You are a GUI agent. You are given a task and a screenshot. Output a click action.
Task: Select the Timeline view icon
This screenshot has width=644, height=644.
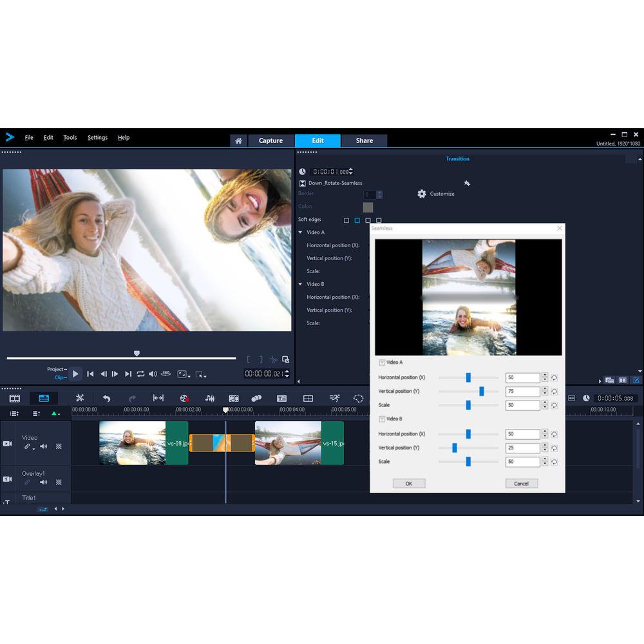tap(44, 398)
